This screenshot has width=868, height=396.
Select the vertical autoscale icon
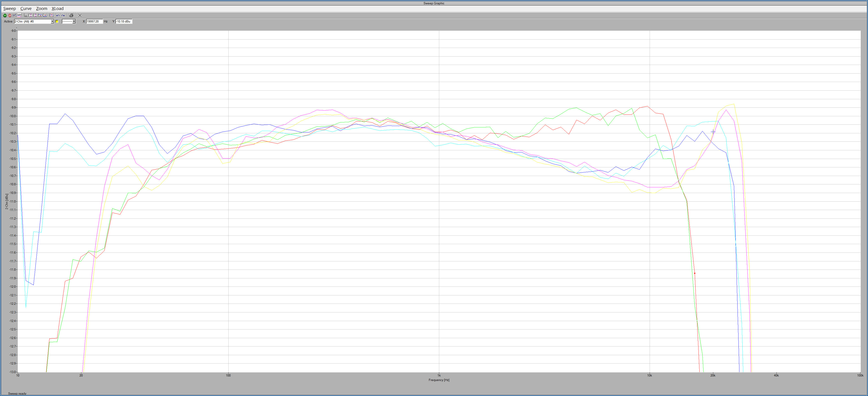click(x=35, y=15)
